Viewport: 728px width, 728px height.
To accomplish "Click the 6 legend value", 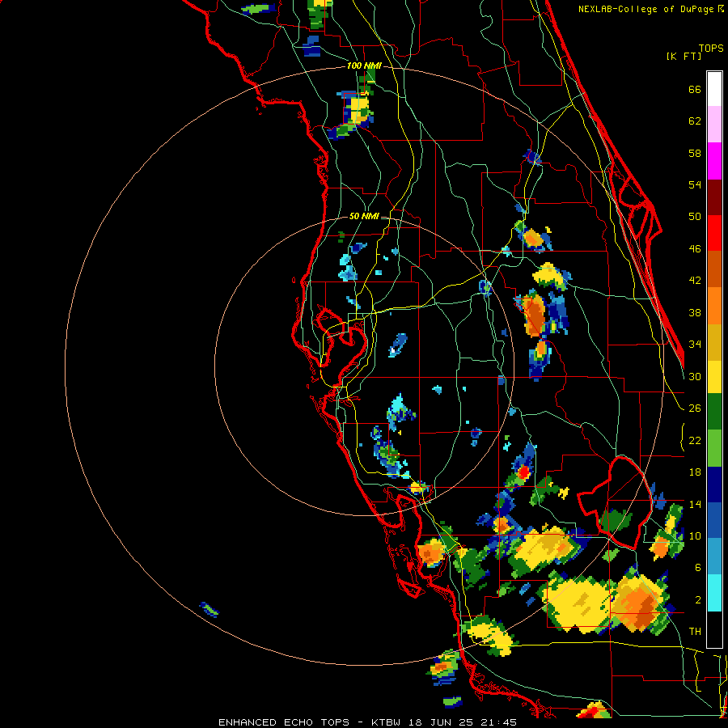I will point(698,568).
